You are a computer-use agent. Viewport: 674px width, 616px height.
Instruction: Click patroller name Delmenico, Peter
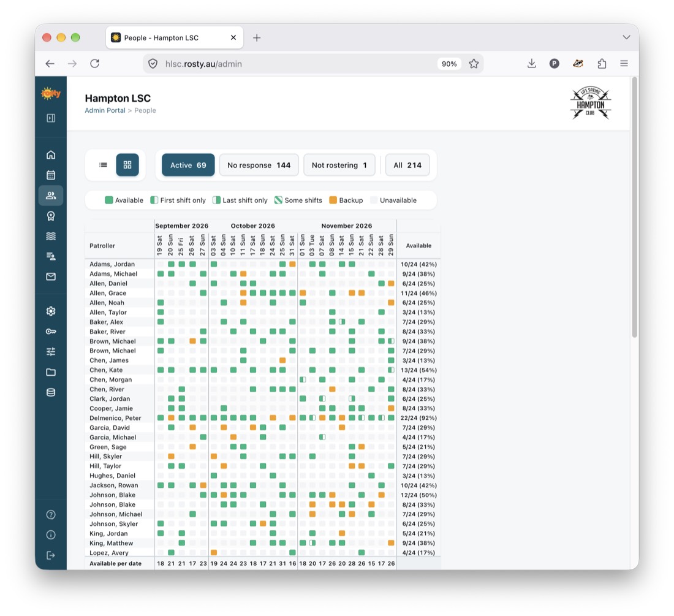pos(115,418)
